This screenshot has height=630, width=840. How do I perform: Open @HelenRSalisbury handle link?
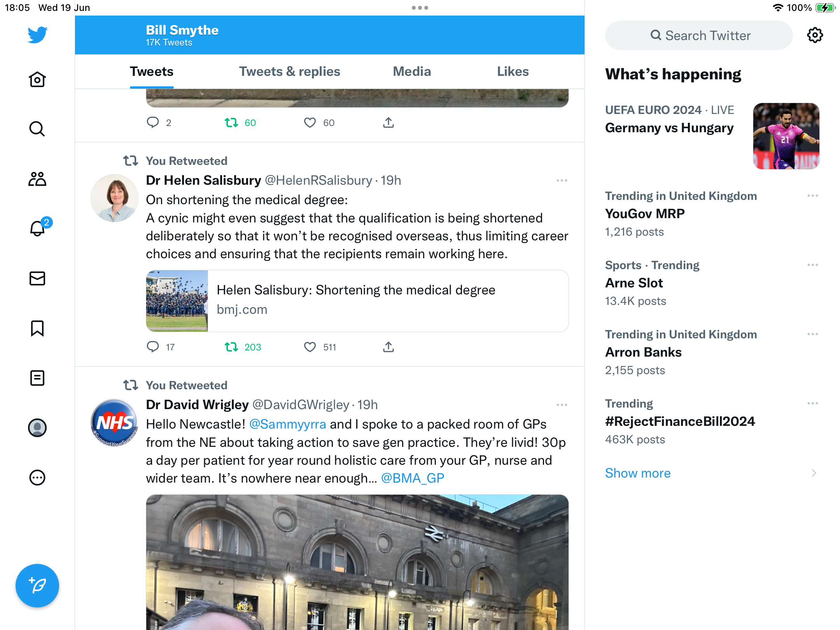coord(318,180)
